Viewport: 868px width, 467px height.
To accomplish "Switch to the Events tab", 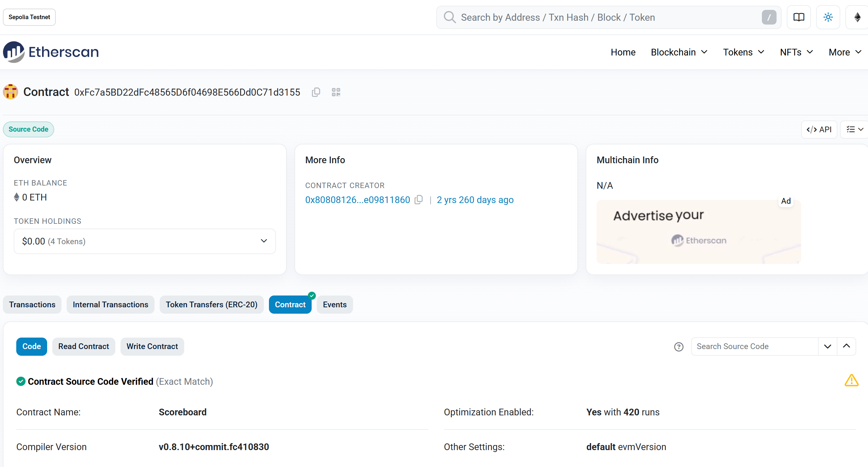I will click(335, 304).
